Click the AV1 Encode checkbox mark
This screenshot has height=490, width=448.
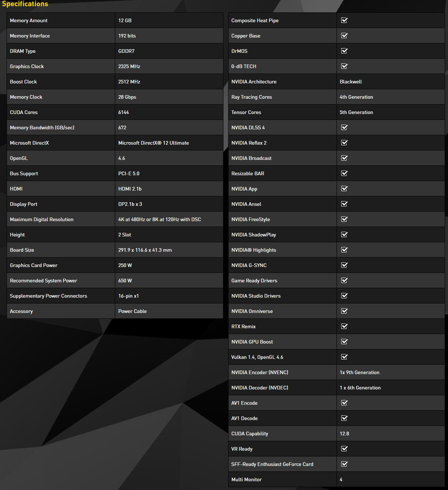pos(344,403)
